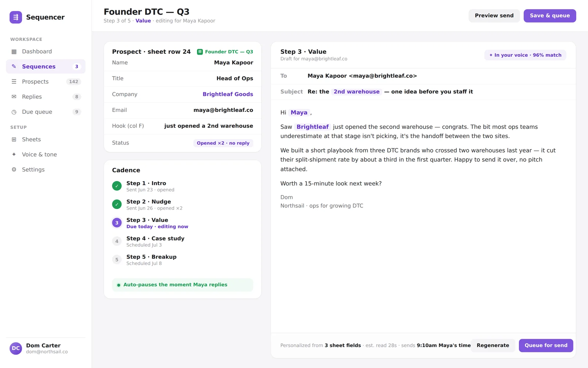
Task: Click the Founder DTC — Q3 sheet link
Action: coord(225,52)
